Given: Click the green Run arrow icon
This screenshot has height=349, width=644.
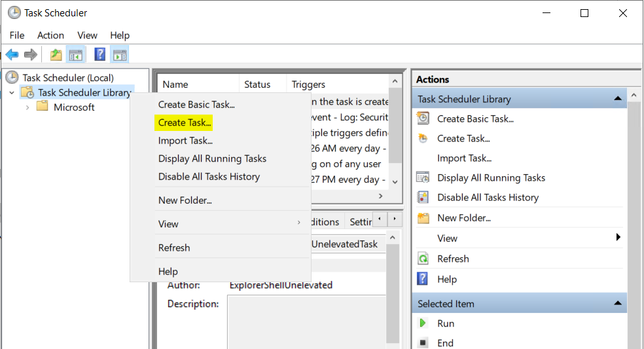Looking at the screenshot, I should tap(423, 323).
